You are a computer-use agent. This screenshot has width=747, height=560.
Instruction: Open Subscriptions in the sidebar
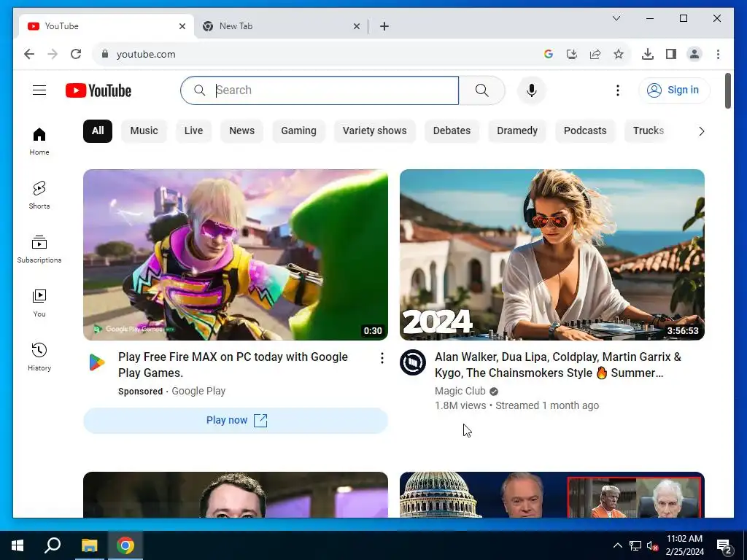(39, 249)
